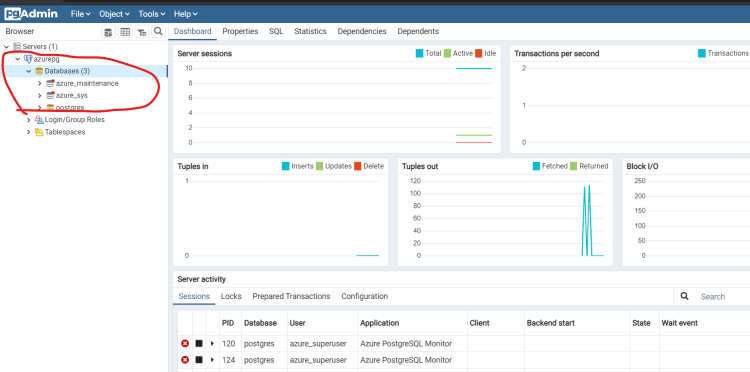Select the azurepg server label

pos(46,59)
